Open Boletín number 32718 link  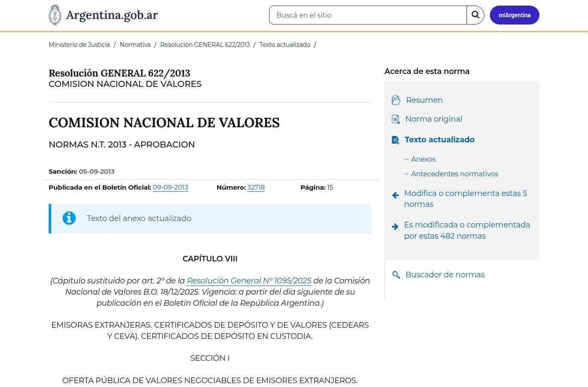coord(256,187)
